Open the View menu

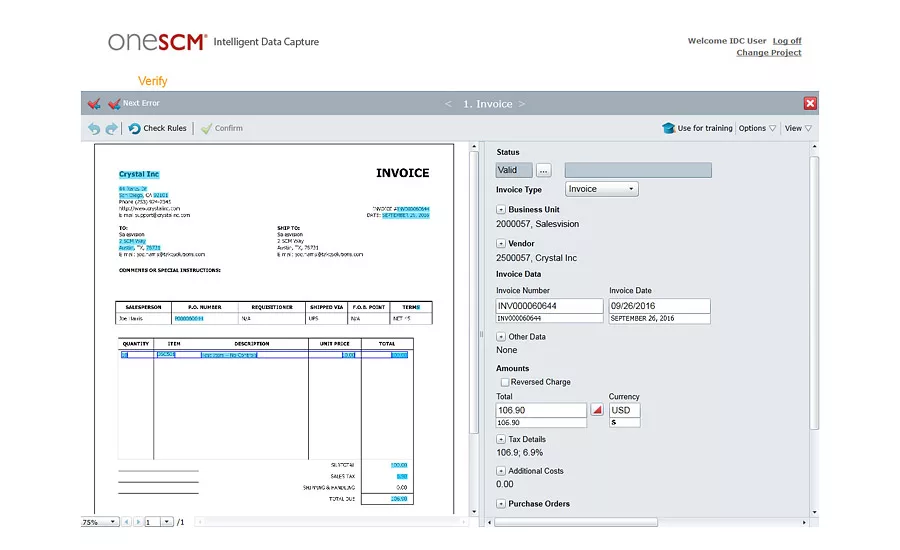798,128
